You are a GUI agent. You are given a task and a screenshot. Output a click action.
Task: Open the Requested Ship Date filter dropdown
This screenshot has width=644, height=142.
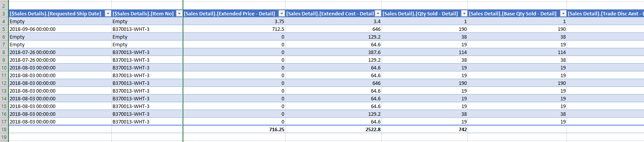pos(108,14)
